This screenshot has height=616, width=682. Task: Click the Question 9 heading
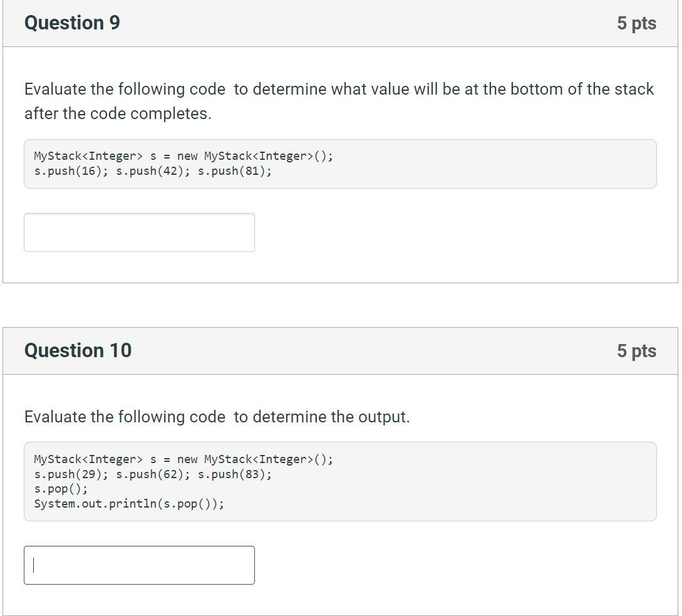[x=72, y=23]
